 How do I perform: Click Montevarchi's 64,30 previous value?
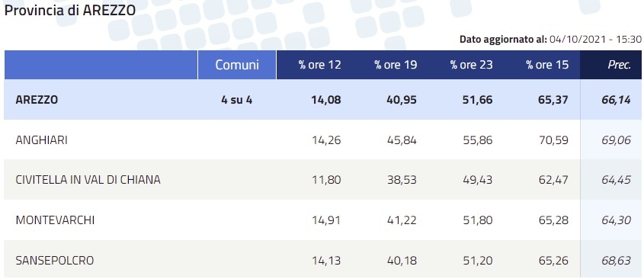(616, 220)
